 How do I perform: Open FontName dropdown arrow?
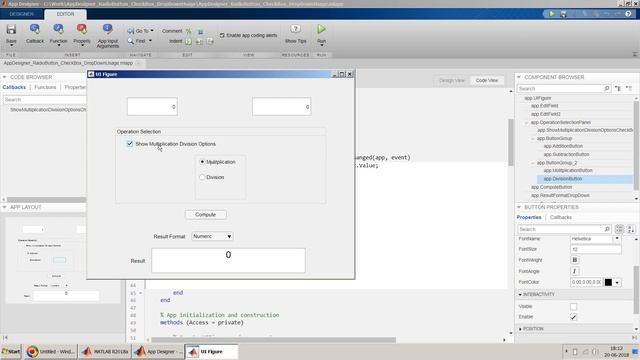click(x=617, y=238)
